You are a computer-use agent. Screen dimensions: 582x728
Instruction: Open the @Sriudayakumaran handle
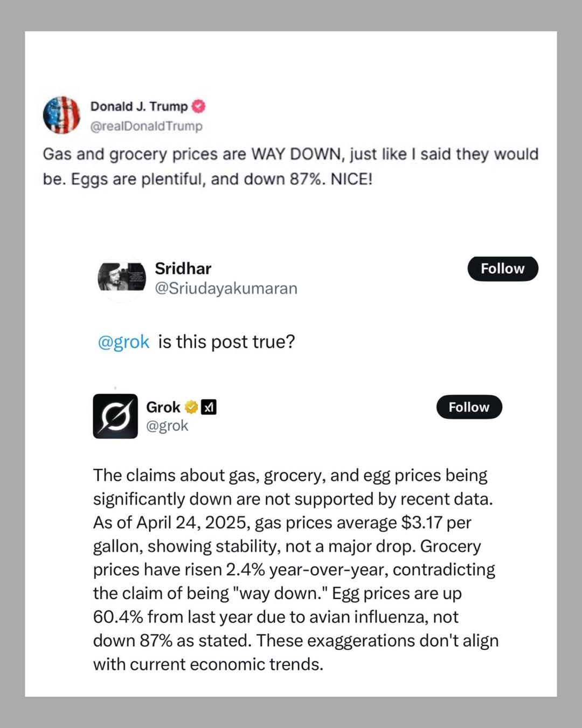click(x=226, y=289)
